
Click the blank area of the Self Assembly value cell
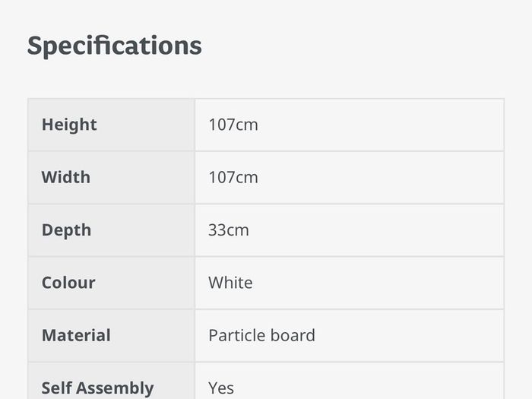pos(370,381)
